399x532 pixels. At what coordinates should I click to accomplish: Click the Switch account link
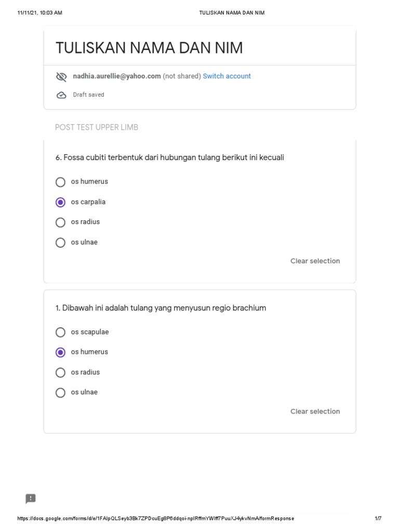227,76
